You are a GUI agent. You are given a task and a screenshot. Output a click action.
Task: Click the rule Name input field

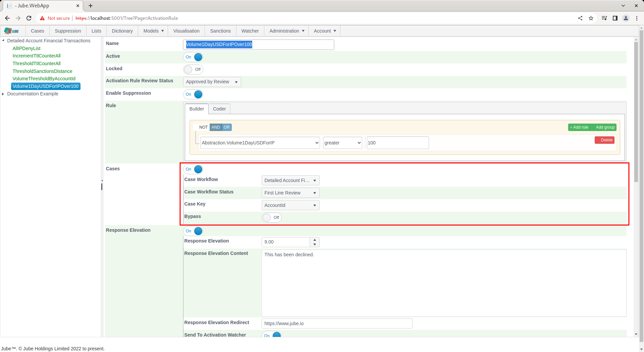(x=259, y=44)
